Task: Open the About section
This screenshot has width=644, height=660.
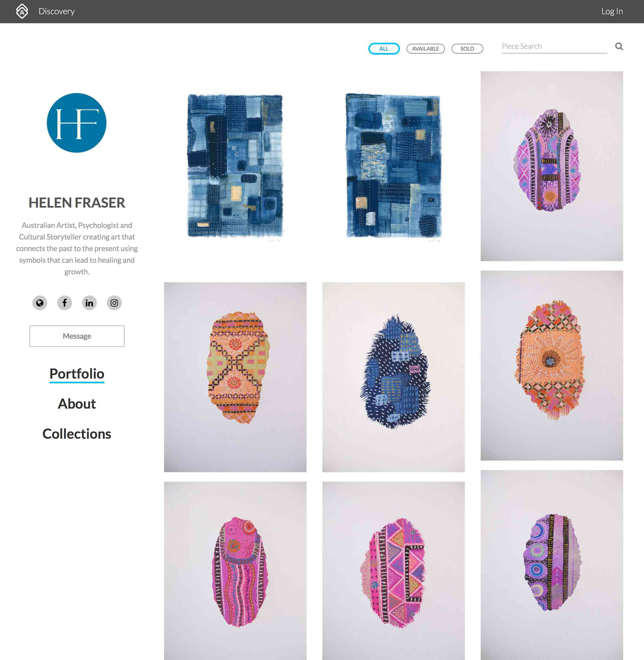Action: 77,403
